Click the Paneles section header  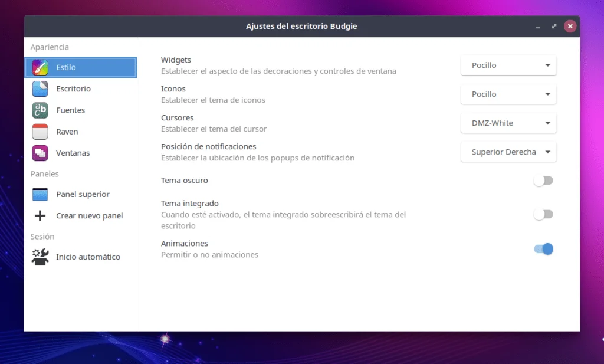[45, 173]
